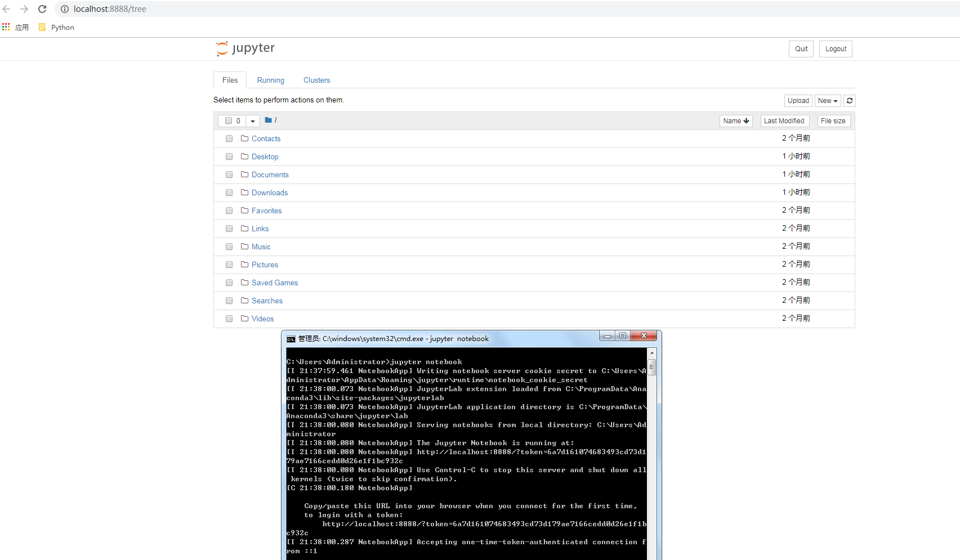Check the Saved Games row checkbox

click(229, 283)
